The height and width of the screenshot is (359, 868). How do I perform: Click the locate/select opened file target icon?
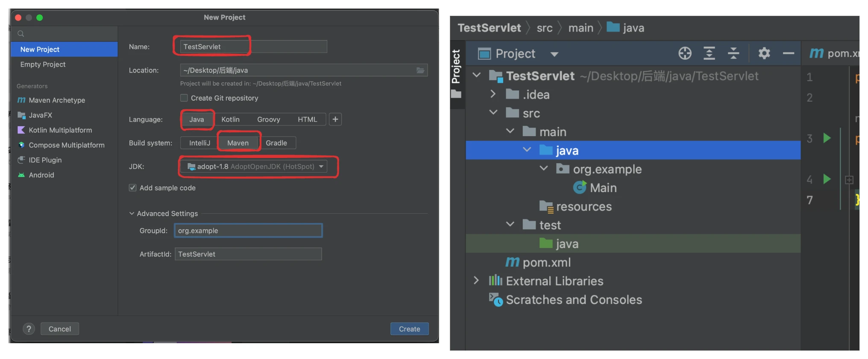(x=685, y=53)
